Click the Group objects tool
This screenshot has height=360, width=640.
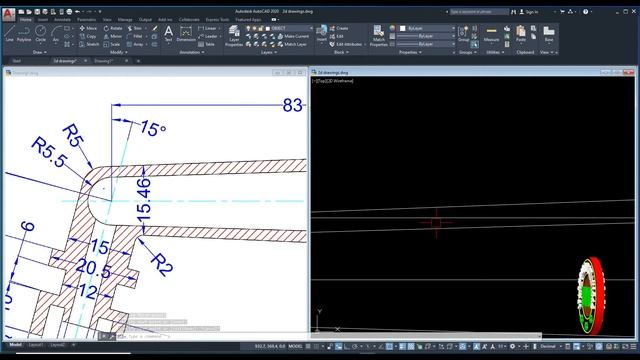click(463, 33)
